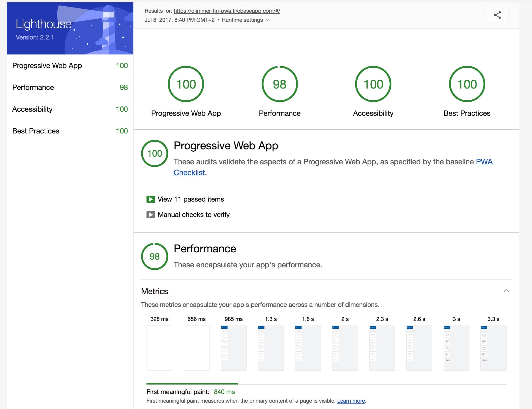Select Best Practices in the sidebar
Viewport: 532px width, 409px height.
(36, 131)
